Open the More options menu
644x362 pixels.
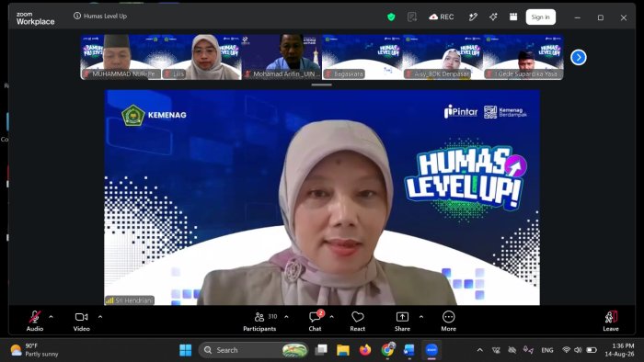point(449,321)
